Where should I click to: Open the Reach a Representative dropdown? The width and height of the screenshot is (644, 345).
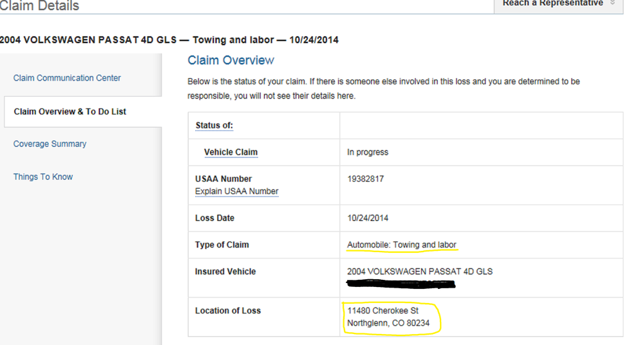(553, 4)
